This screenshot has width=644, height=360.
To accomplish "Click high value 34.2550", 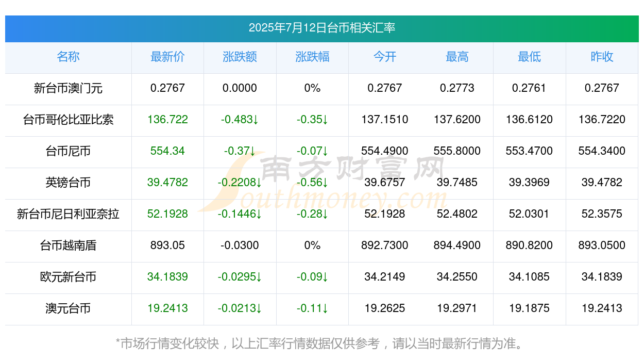I will coord(457,277).
